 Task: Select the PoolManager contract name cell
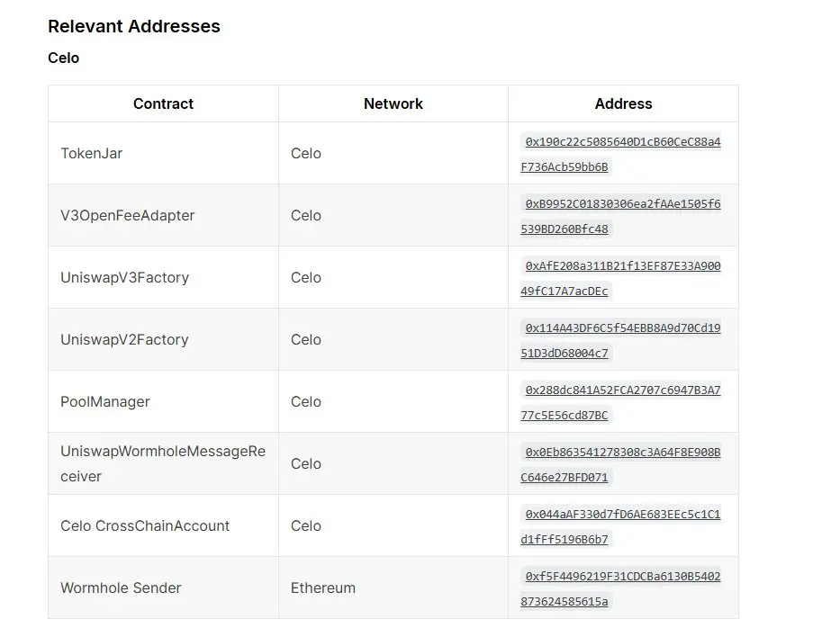pyautogui.click(x=163, y=401)
